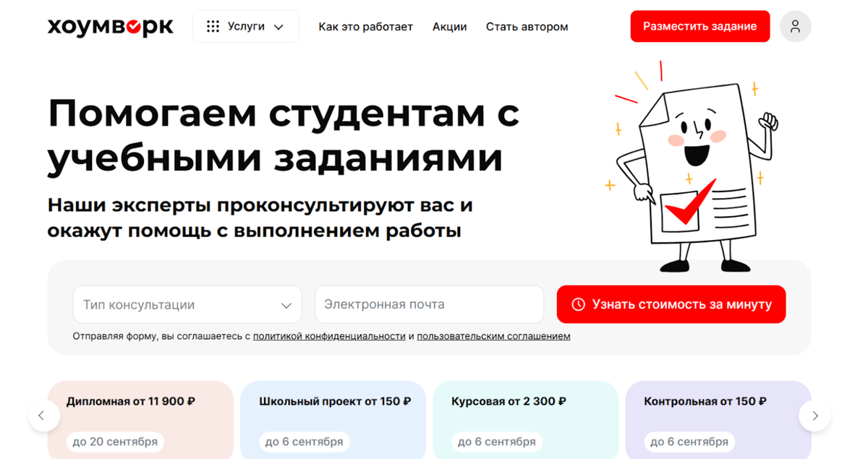This screenshot has width=868, height=459.
Task: Click Узнать стоимость за минуту button
Action: 671,304
